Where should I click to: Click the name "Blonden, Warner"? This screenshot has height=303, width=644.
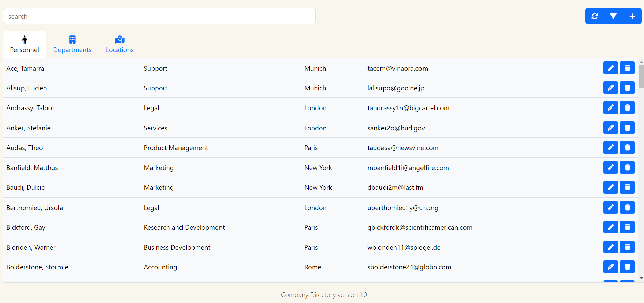click(31, 247)
